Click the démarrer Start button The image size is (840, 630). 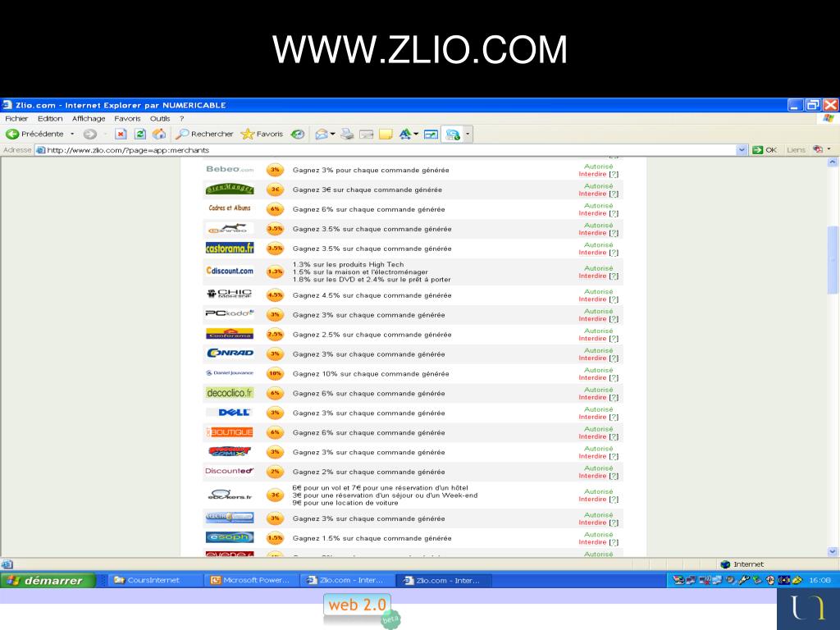click(x=48, y=580)
